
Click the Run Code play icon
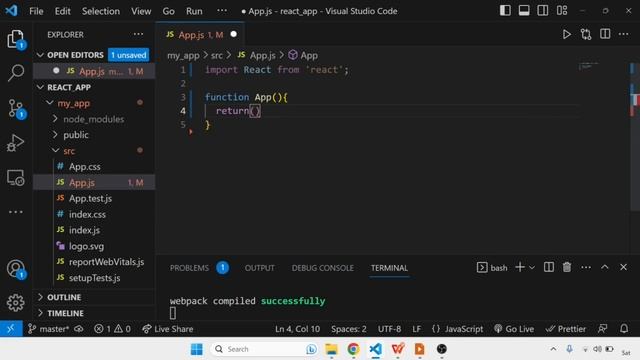tap(567, 34)
